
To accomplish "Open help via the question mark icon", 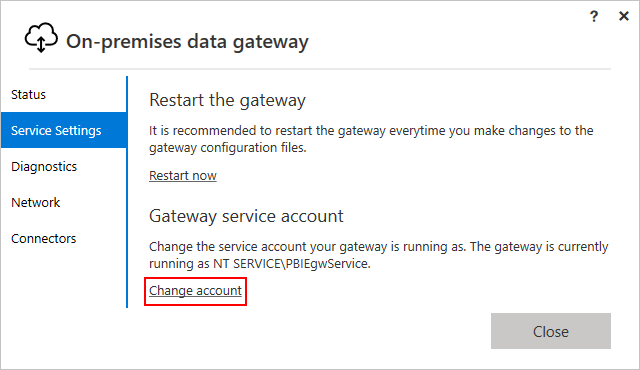I will 594,16.
